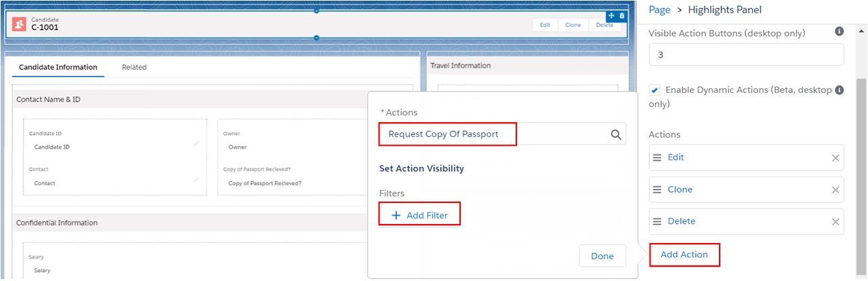Remove the Edit action with its X

tap(835, 158)
